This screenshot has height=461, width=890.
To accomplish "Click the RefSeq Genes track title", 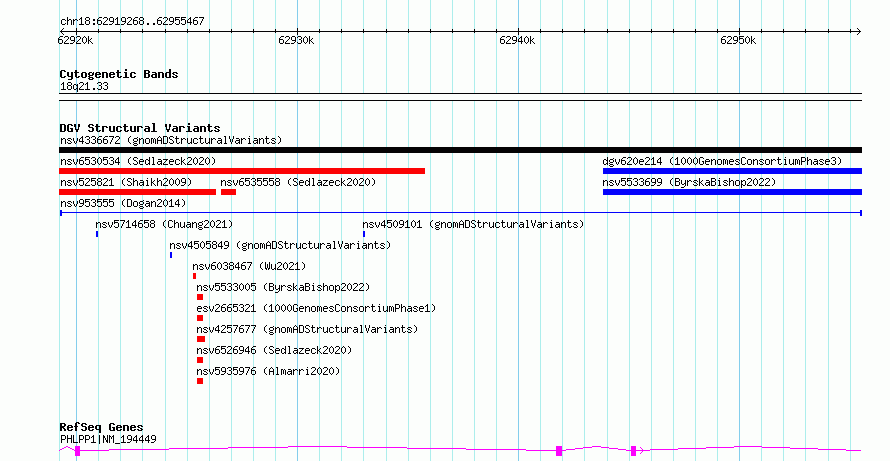I will 101,427.
